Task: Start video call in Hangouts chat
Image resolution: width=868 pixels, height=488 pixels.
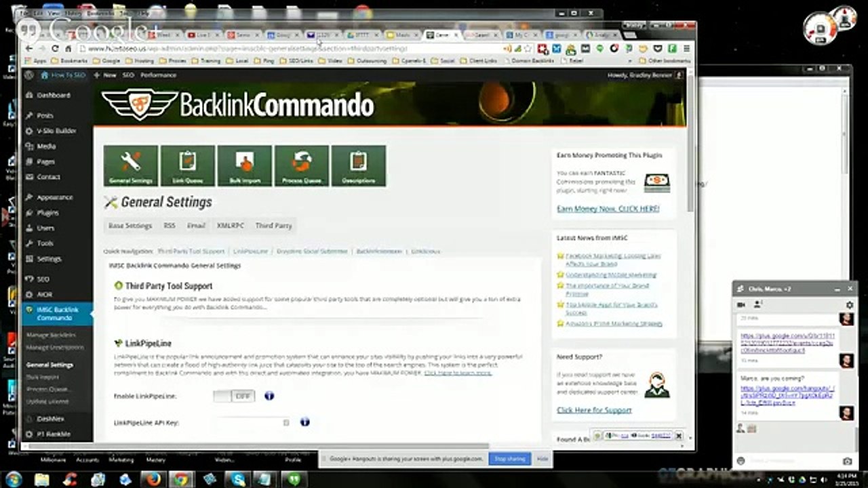Action: point(741,305)
